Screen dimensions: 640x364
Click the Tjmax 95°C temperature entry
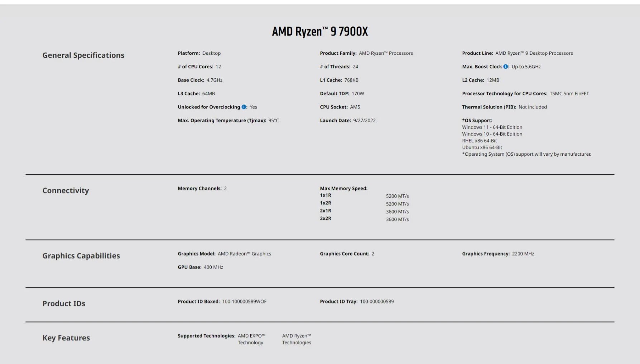point(228,121)
